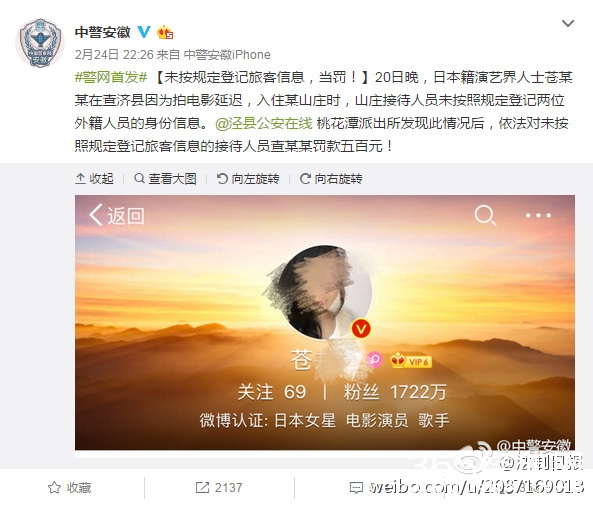Repost using the 2137 forward button
Screen dimensions: 593x505
click(x=219, y=488)
